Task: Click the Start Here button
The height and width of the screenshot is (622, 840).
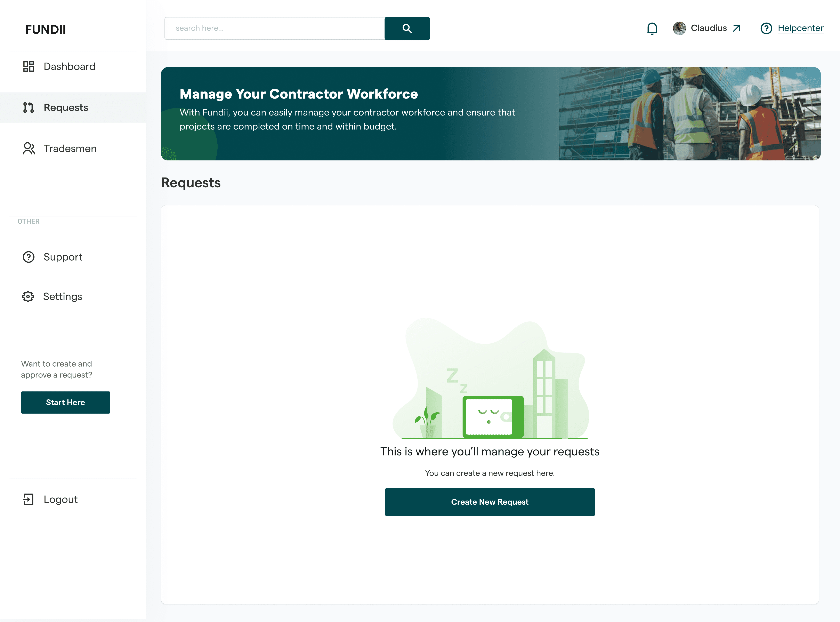Action: tap(65, 402)
